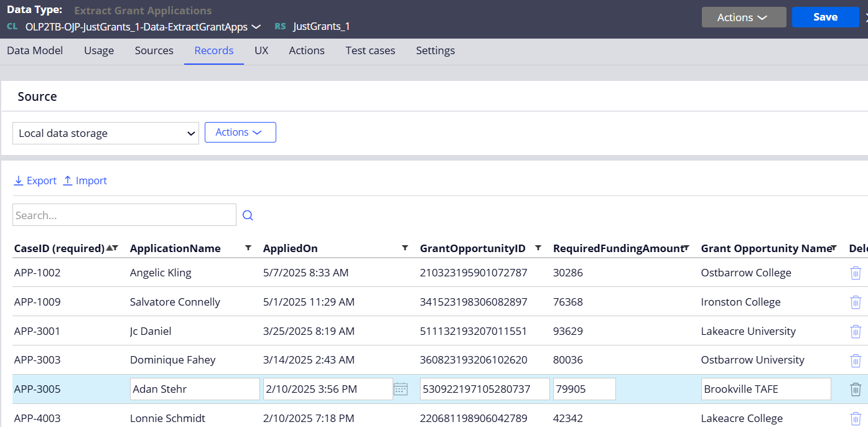868x427 pixels.
Task: Select the APP-1002 case ID cell
Action: pos(37,273)
